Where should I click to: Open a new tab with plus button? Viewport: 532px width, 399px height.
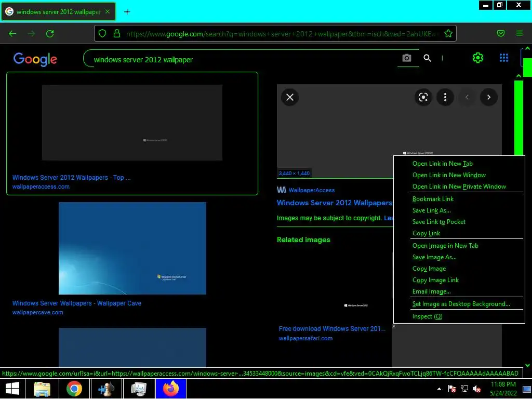tap(127, 12)
